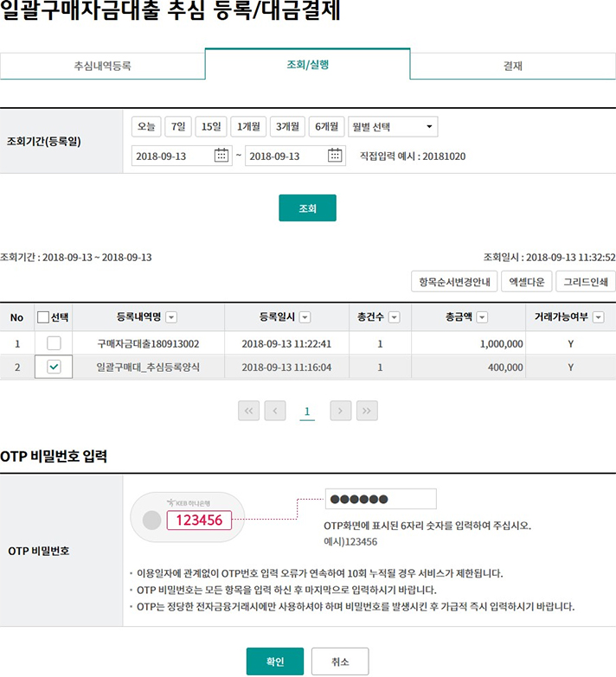
Task: Go to the first page of results
Action: point(249,411)
